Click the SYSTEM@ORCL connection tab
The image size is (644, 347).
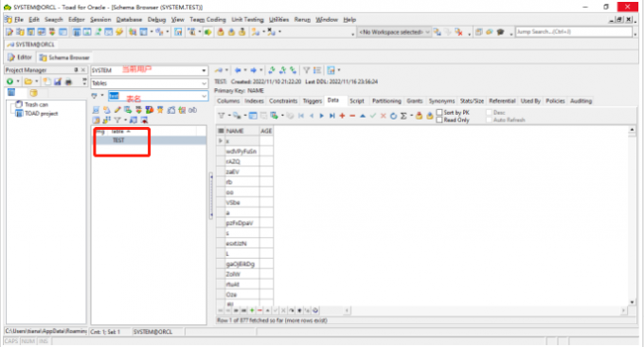point(31,45)
